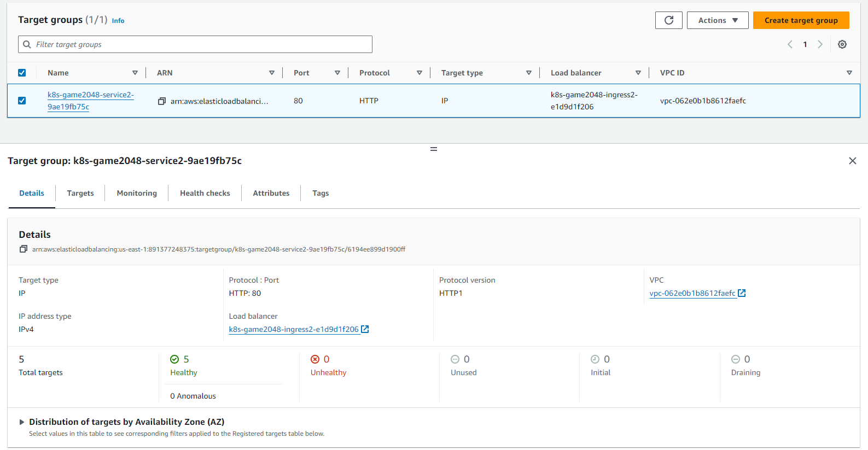Open the Health checks tab
The height and width of the screenshot is (450, 868).
[205, 193]
